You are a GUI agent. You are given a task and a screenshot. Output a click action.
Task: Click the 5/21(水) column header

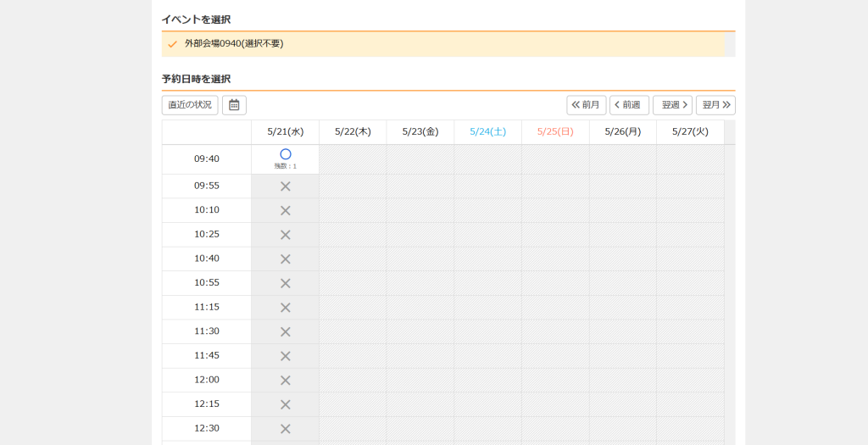tap(285, 132)
